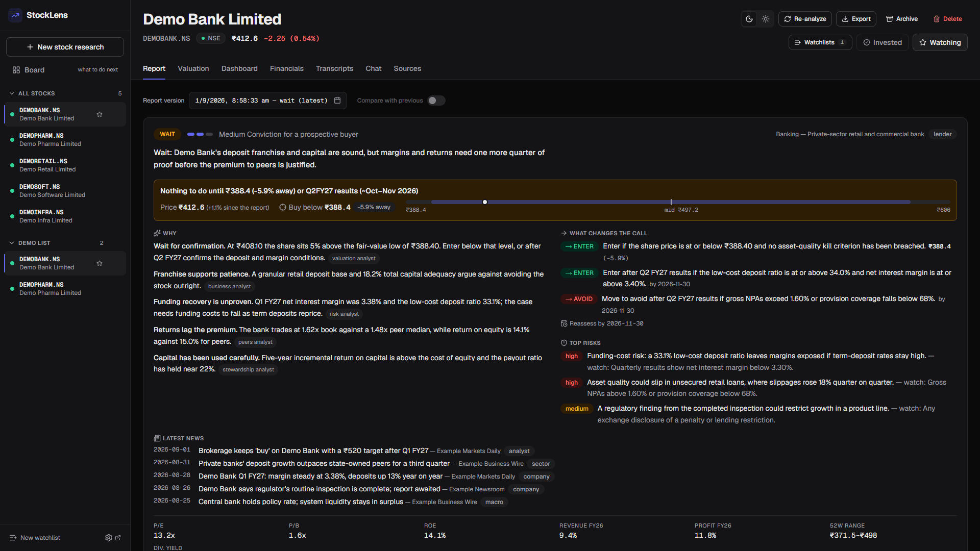The image size is (980, 551).
Task: Star DEMOBANK.NS in Demo List
Action: coord(100,263)
